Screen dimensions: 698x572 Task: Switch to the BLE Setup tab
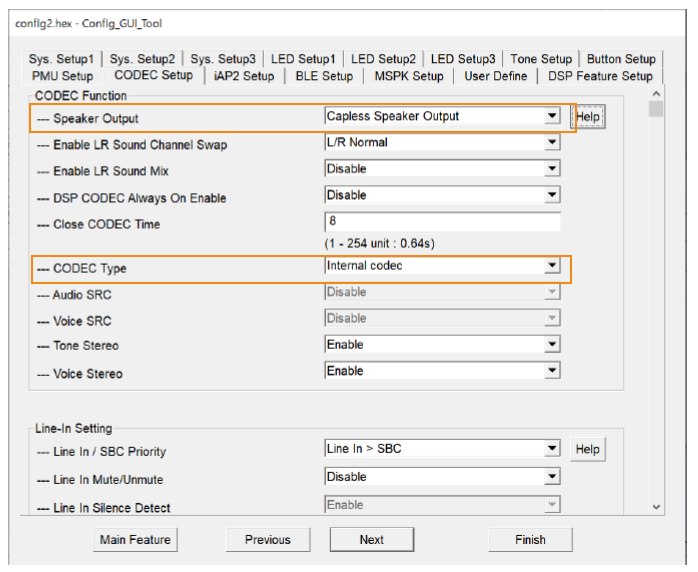(323, 76)
